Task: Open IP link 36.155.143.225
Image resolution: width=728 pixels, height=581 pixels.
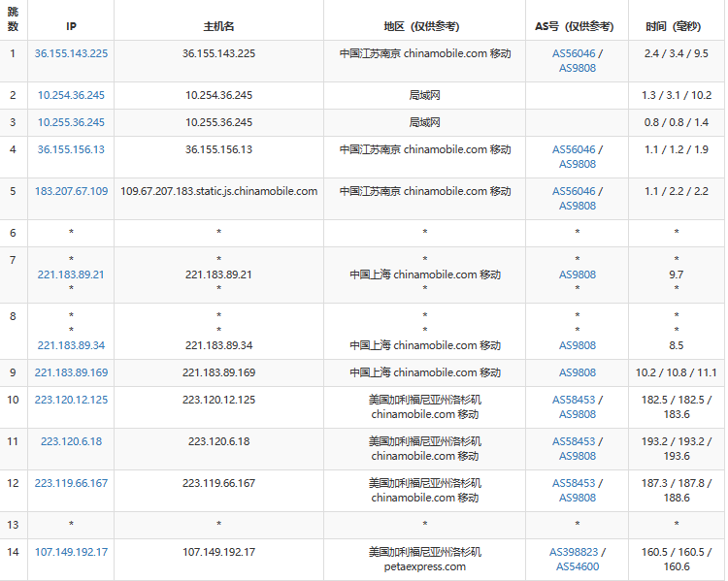Action: click(71, 53)
